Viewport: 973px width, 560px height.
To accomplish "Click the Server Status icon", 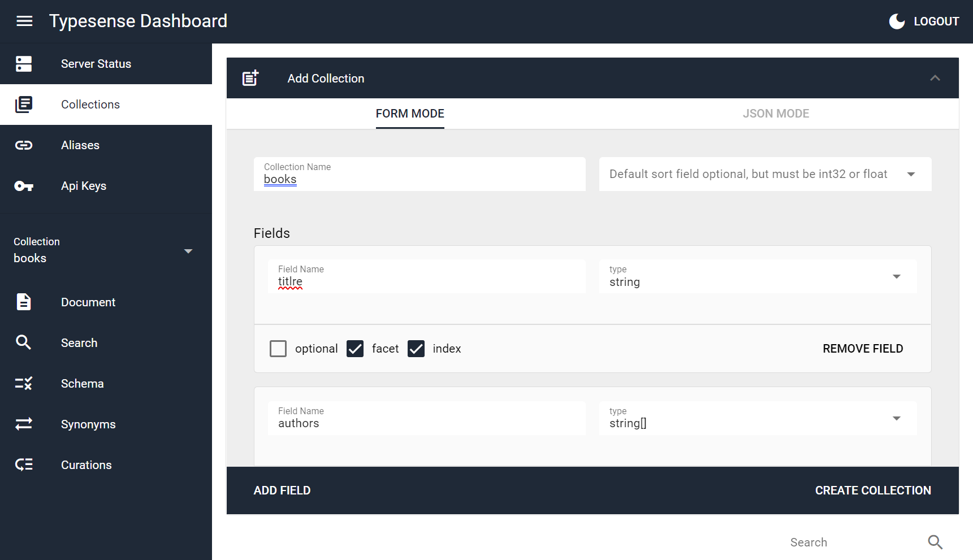I will [x=24, y=64].
